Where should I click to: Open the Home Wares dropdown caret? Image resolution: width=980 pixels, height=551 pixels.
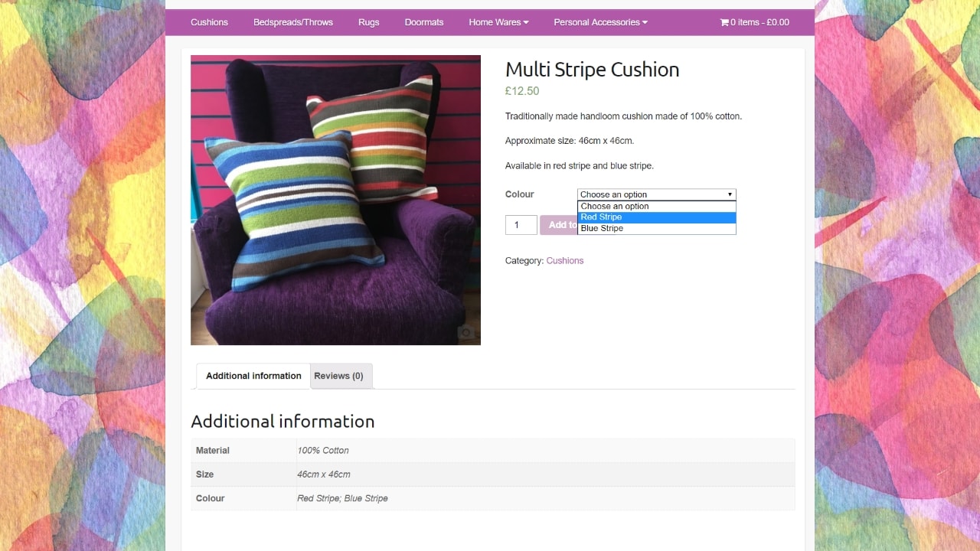[525, 22]
